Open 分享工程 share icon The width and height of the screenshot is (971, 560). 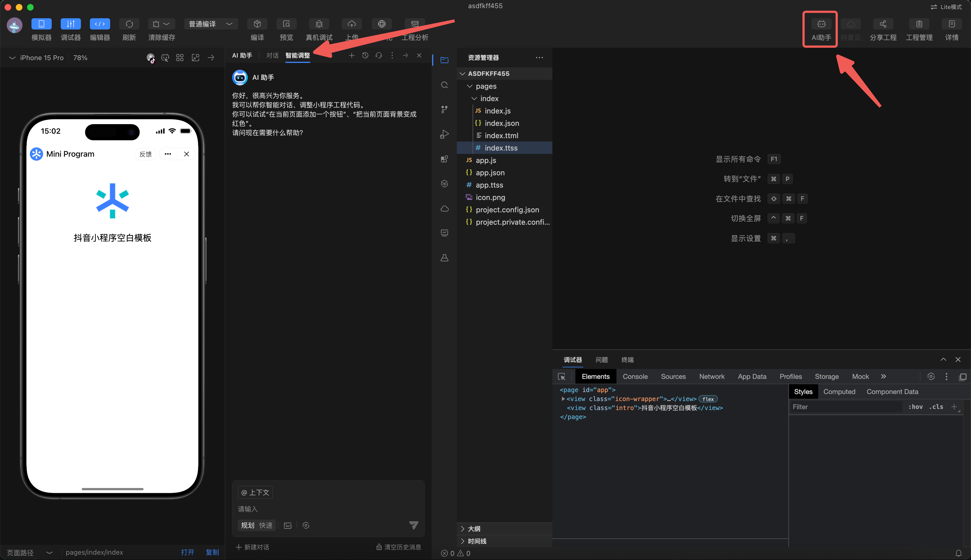tap(883, 24)
